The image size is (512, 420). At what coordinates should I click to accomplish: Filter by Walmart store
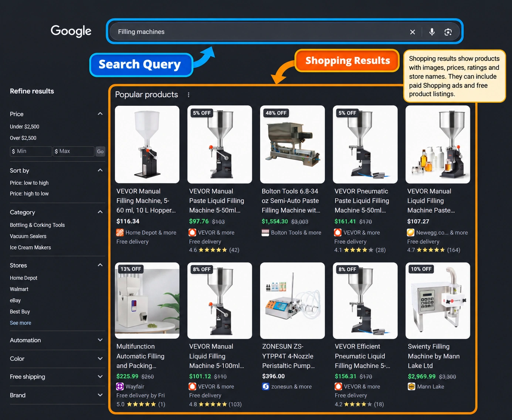(19, 289)
